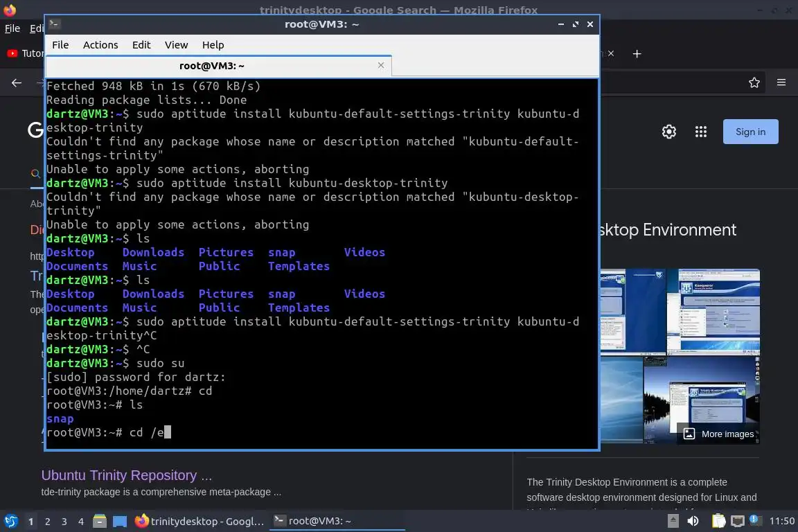Open the top-left Trinity image thumbnail

pos(632,312)
